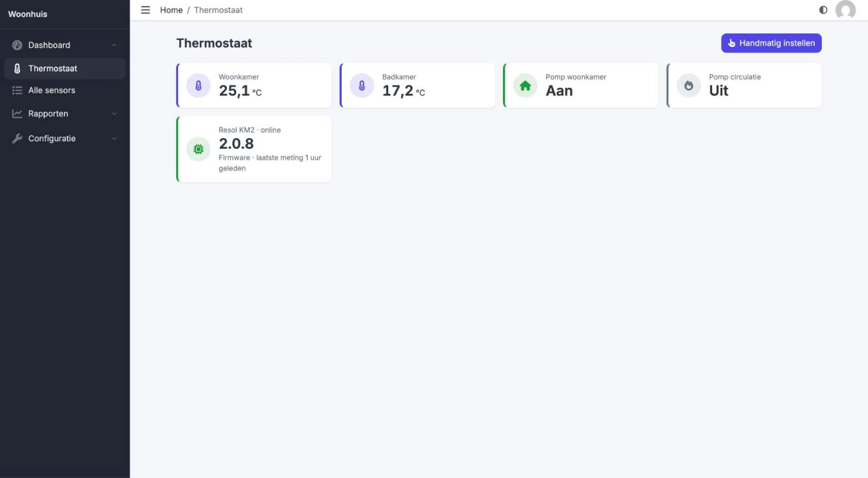Click the green chip icon for Resol KM2

(198, 149)
